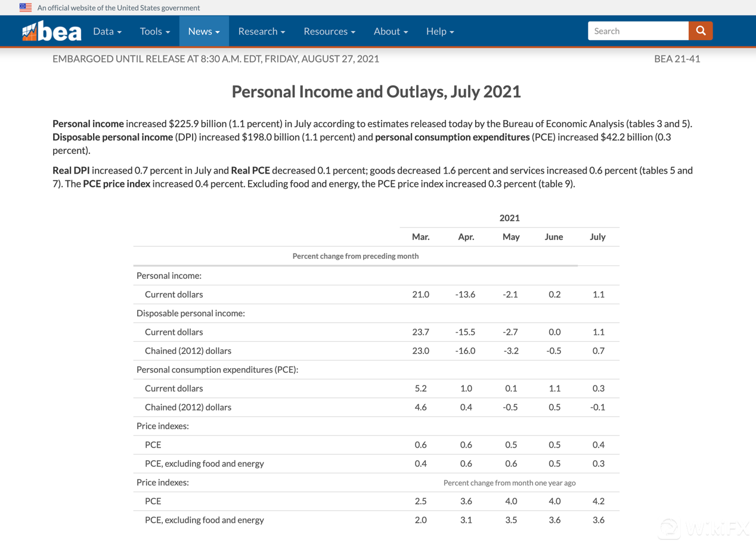Click the Personal Income and Outlays heading

[376, 91]
